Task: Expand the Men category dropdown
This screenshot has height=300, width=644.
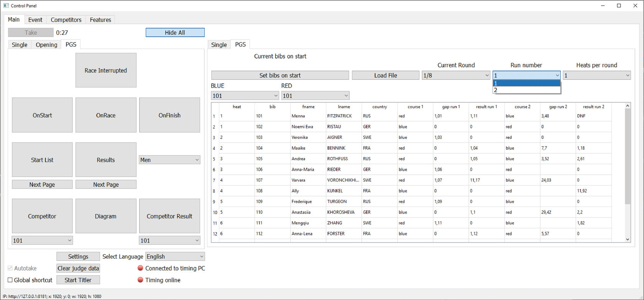Action: [169, 160]
